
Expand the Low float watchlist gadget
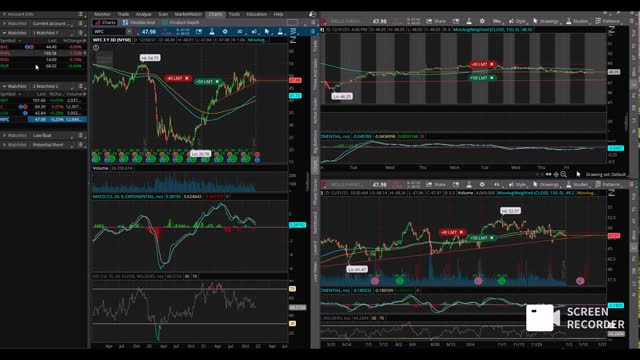[4, 135]
